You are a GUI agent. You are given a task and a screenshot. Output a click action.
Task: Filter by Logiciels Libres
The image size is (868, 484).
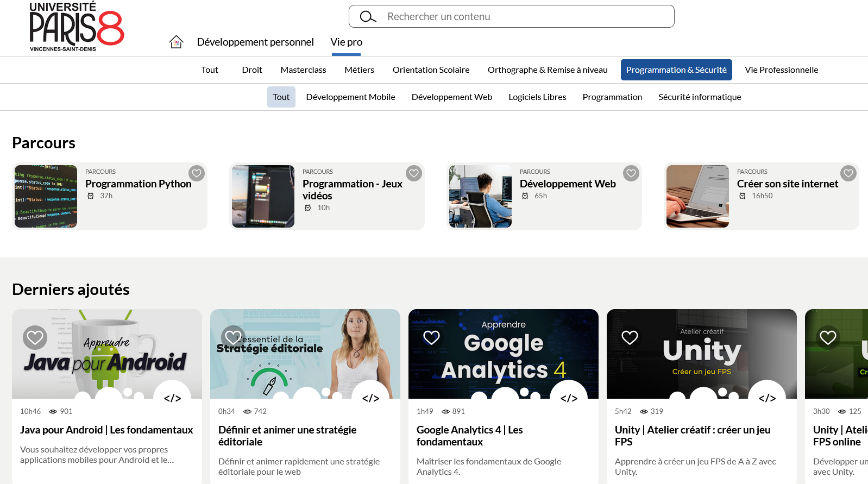[537, 97]
